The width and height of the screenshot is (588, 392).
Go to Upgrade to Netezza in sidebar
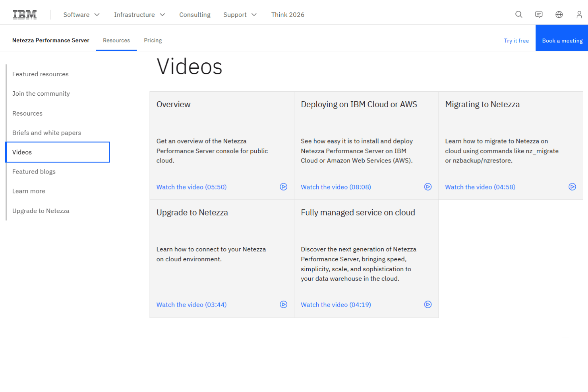pos(41,211)
